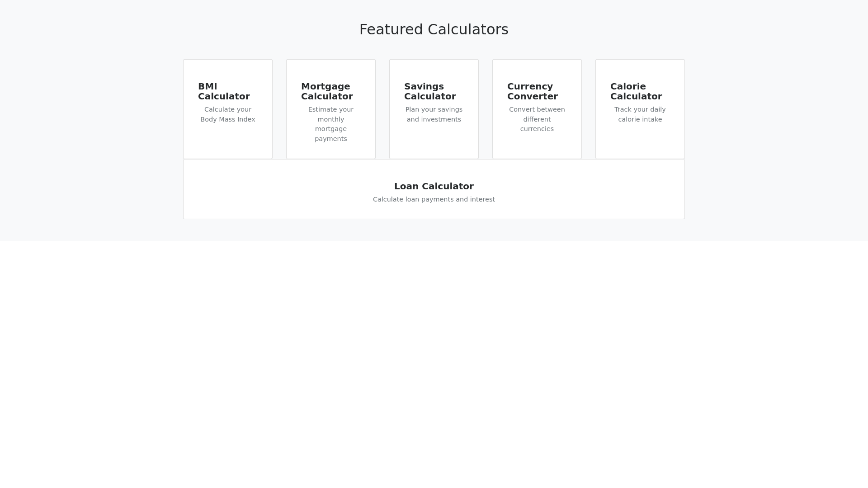Screen dimensions: 868x488
Task: Click the Calorie Calculator card
Action: [x=640, y=140]
